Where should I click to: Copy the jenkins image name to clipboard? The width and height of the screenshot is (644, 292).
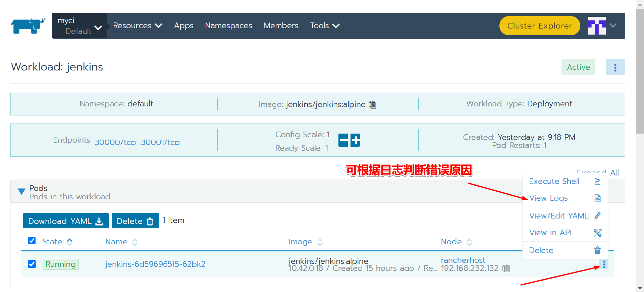click(x=373, y=105)
